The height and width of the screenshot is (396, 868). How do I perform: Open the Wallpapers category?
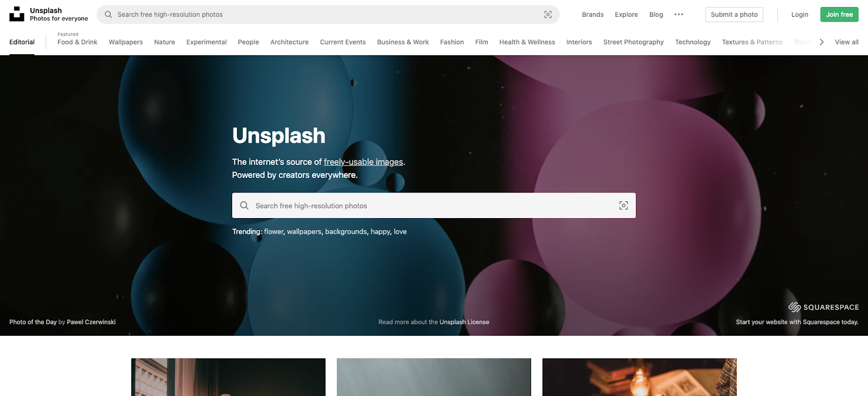coord(126,42)
